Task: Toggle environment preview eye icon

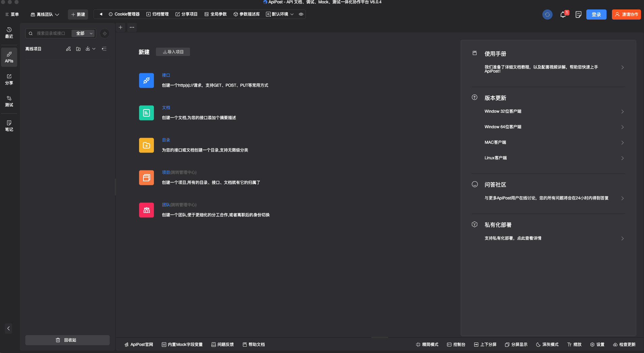Action: pyautogui.click(x=301, y=14)
